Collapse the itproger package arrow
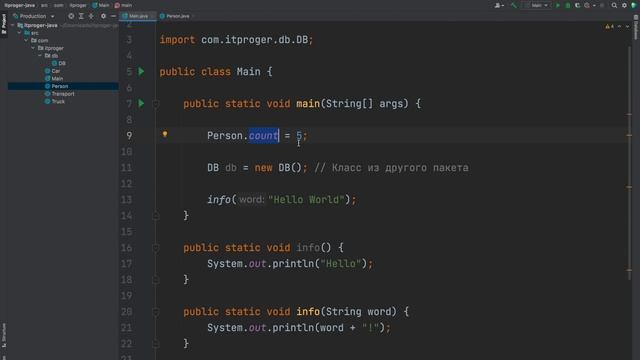 coord(33,48)
